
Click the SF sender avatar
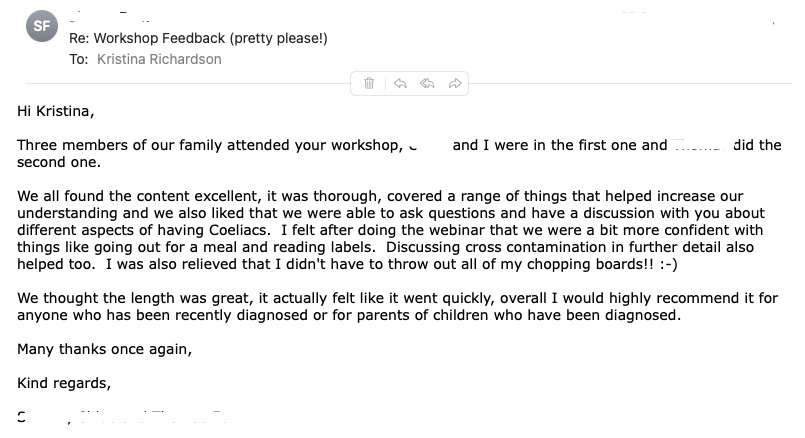[40, 27]
